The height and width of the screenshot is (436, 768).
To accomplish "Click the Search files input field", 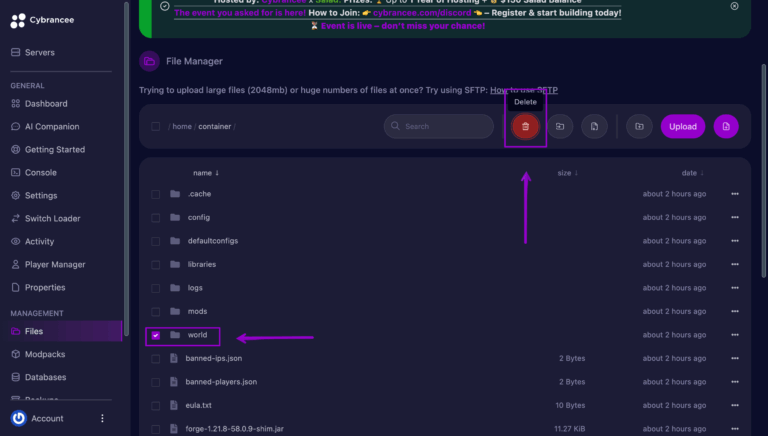I will [438, 126].
